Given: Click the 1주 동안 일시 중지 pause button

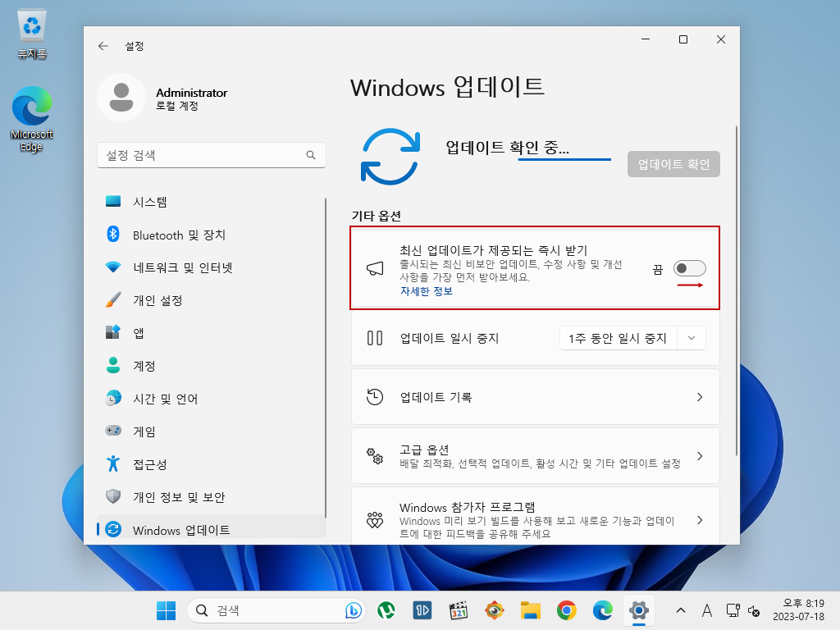Looking at the screenshot, I should 619,338.
